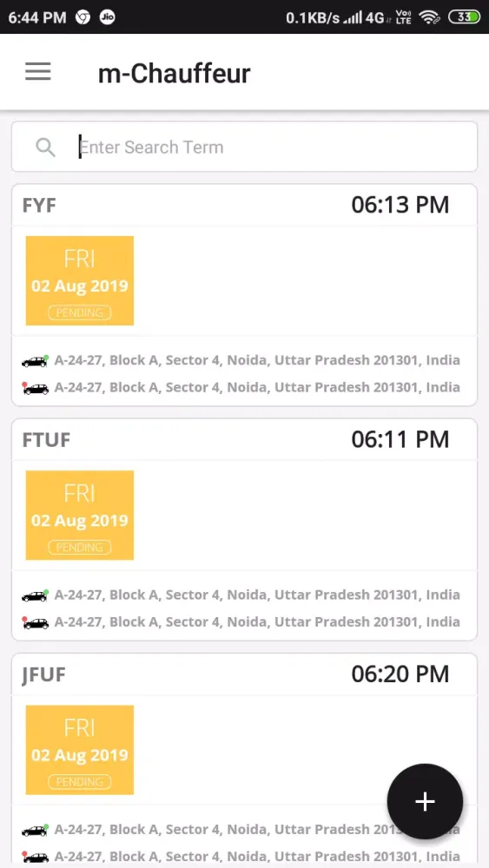Select the PENDING badge on FTUF booking
The width and height of the screenshot is (489, 868).
(80, 548)
